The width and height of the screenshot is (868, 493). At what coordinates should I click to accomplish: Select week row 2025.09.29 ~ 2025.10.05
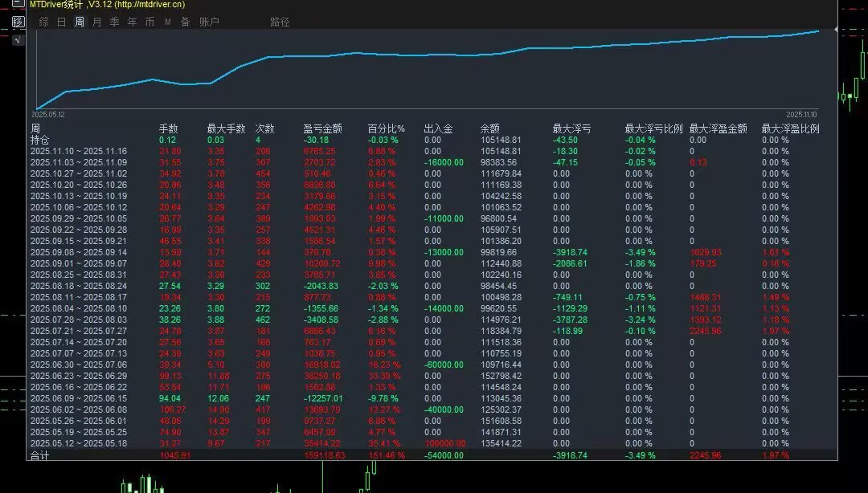pos(79,218)
